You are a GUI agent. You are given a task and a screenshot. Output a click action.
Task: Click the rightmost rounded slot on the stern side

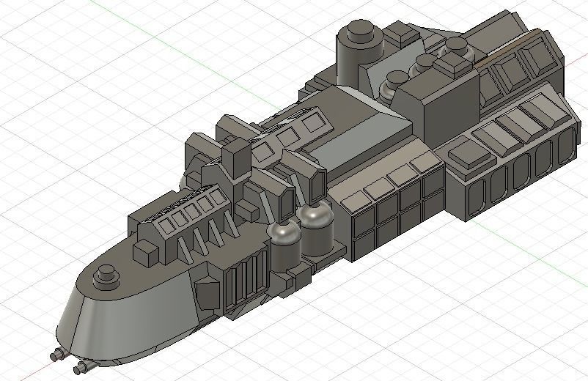[x=567, y=144]
